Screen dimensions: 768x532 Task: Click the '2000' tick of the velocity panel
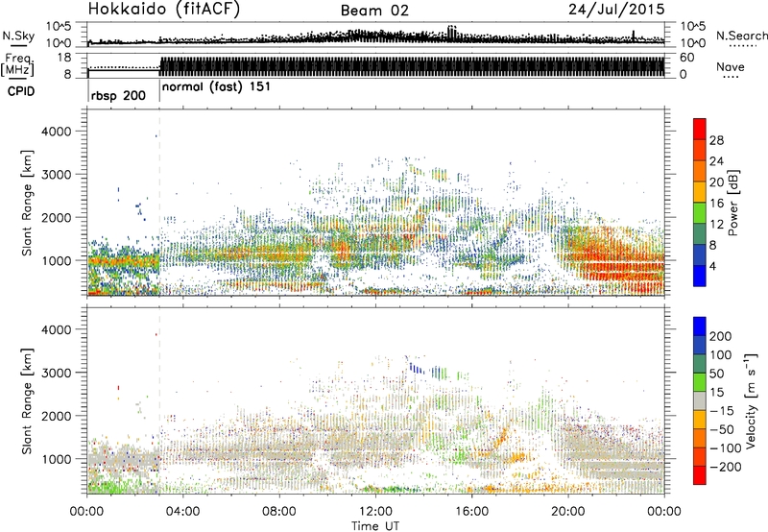point(56,416)
